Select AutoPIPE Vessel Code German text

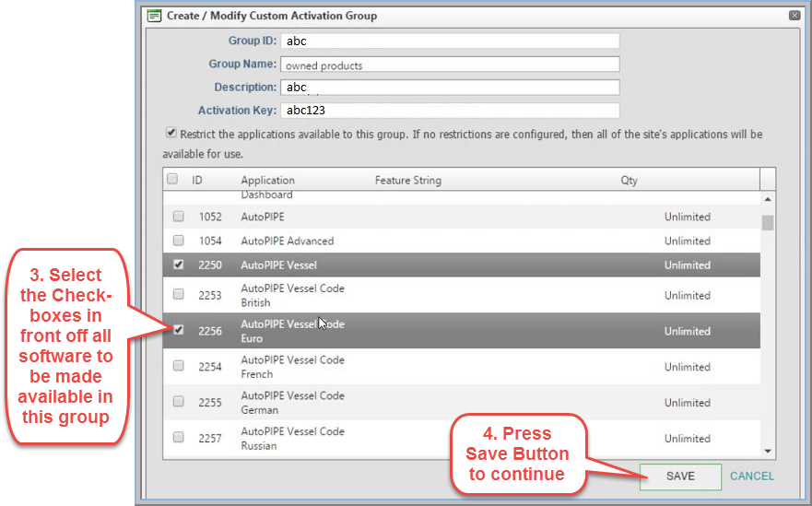tap(292, 403)
